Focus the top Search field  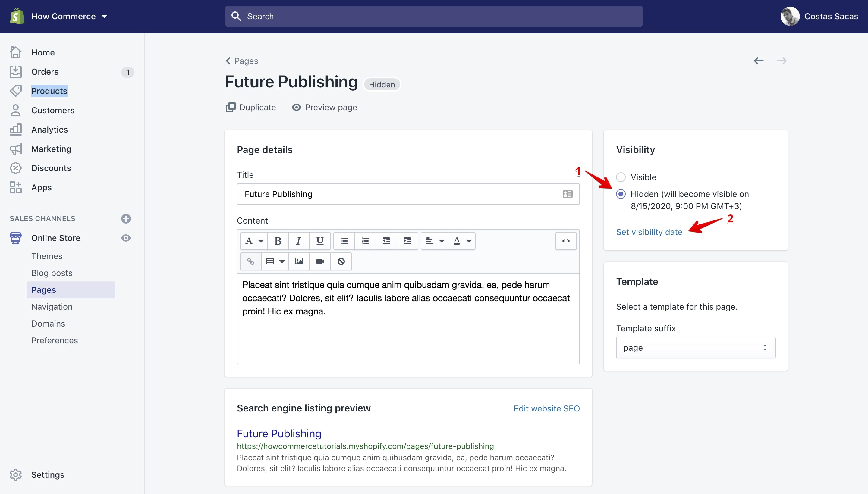click(x=433, y=16)
